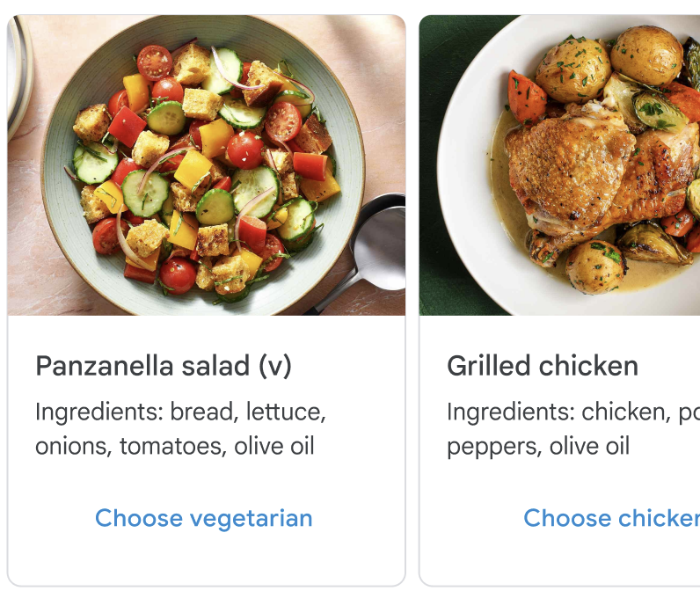Image resolution: width=700 pixels, height=591 pixels.
Task: Select the "Grilled chicken" card title
Action: (x=543, y=366)
